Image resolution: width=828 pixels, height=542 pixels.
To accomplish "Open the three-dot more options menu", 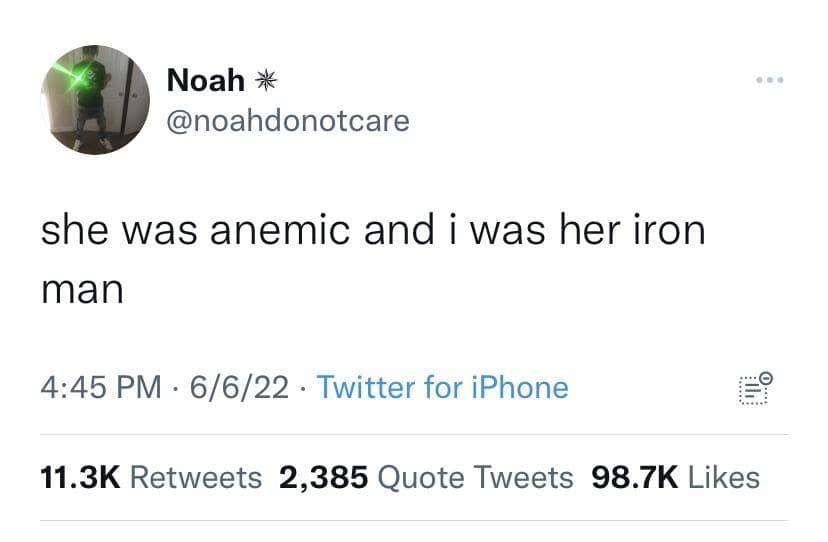I will point(770,78).
